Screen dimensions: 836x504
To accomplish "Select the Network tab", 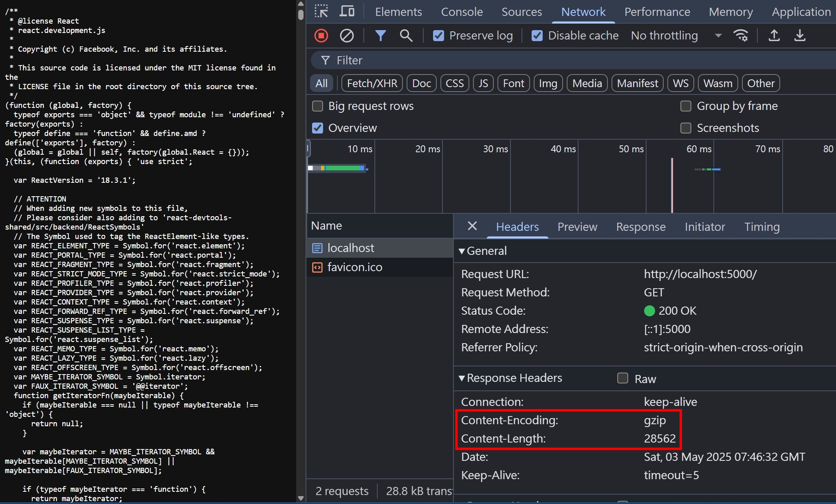I will coord(583,12).
